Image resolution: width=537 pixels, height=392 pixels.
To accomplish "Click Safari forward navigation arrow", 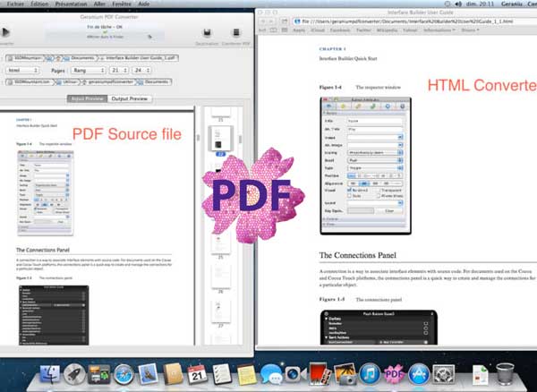I will (x=271, y=21).
